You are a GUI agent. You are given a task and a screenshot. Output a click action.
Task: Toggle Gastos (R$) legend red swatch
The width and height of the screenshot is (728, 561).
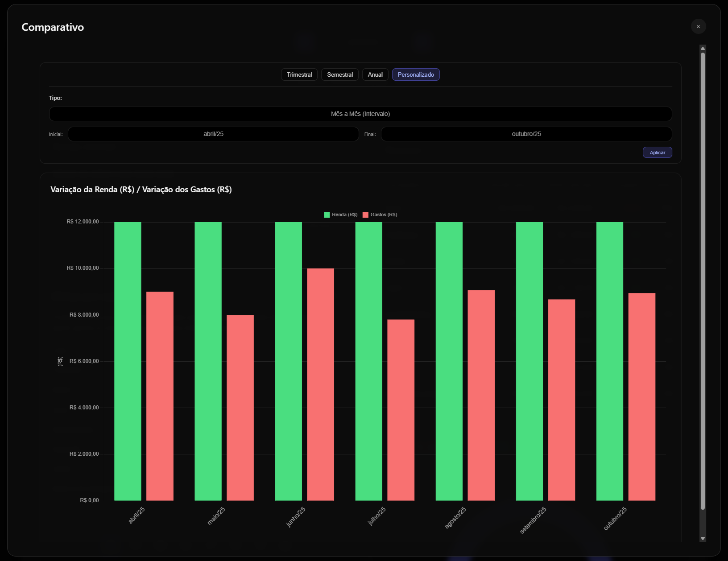(x=365, y=215)
